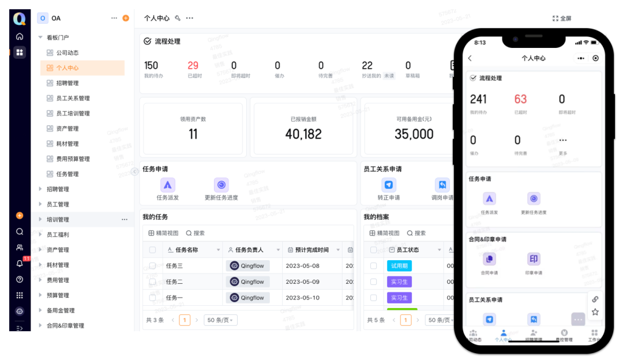Select 公司动态 in the sidebar
The height and width of the screenshot is (364, 623).
(x=67, y=52)
